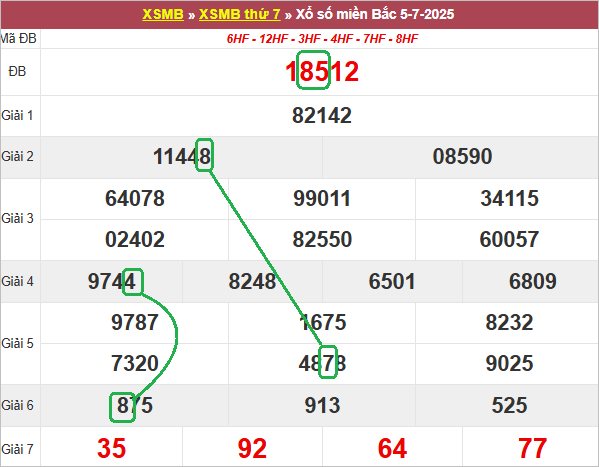Click the special prize number 18512
The image size is (599, 467).
click(x=322, y=71)
